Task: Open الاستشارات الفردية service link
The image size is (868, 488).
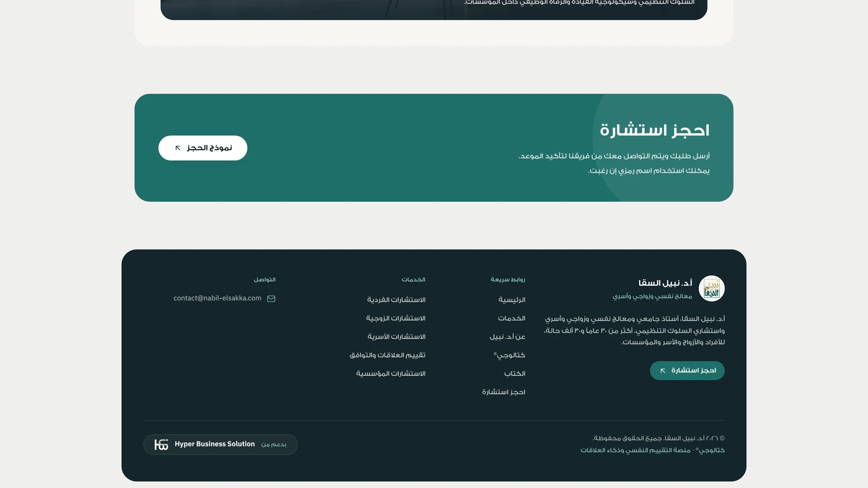Action: 396,300
